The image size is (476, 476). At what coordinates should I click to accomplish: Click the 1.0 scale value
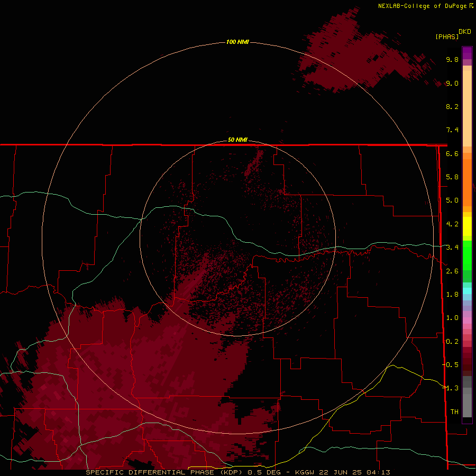click(x=452, y=318)
